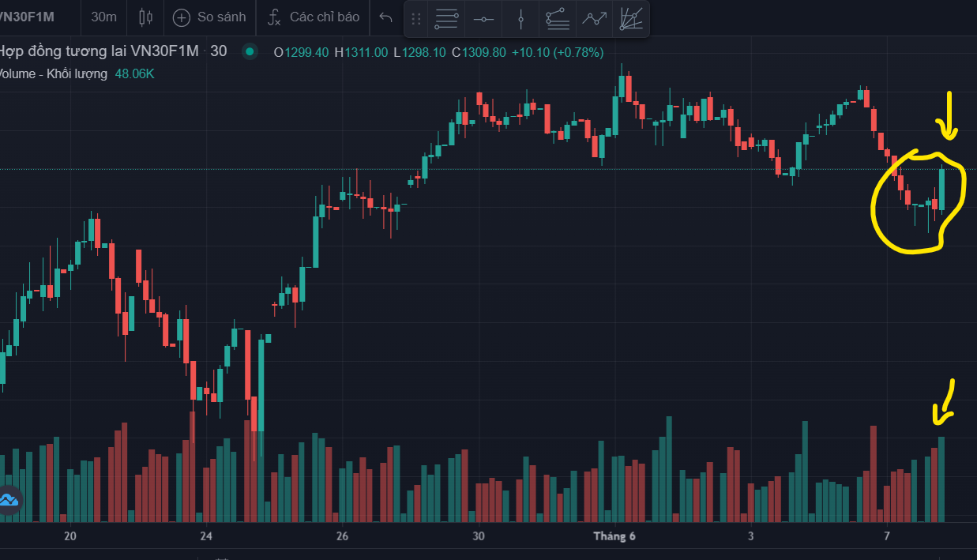Select the horizontal line drawing tool

coord(484,19)
